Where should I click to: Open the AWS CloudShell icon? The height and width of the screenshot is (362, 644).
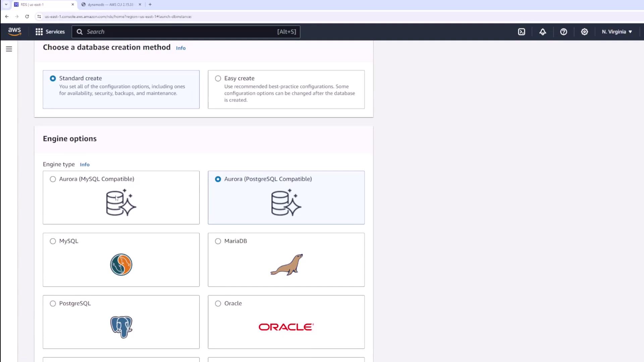pos(522,32)
